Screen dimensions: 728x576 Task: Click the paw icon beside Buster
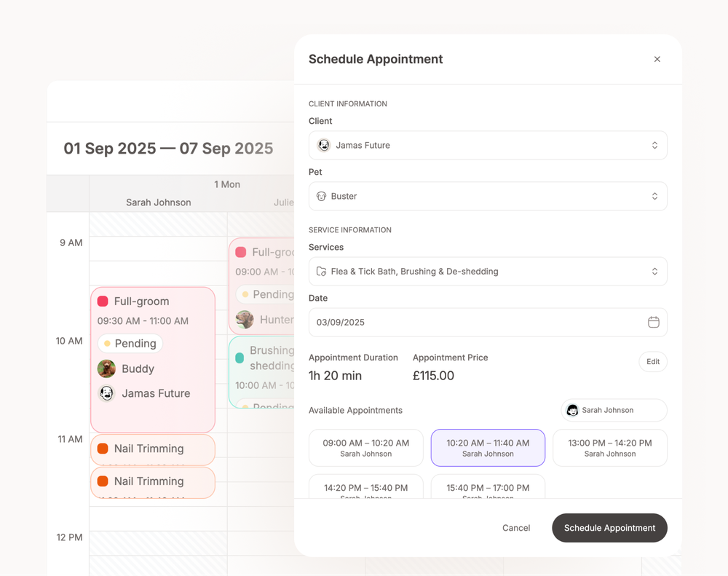coord(321,196)
